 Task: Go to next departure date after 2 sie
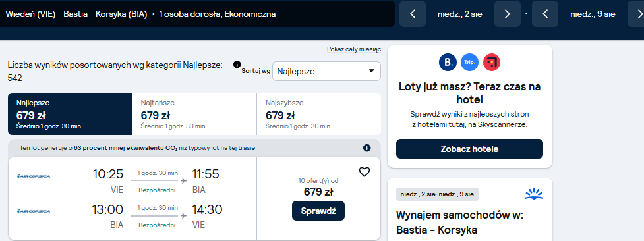coord(508,14)
